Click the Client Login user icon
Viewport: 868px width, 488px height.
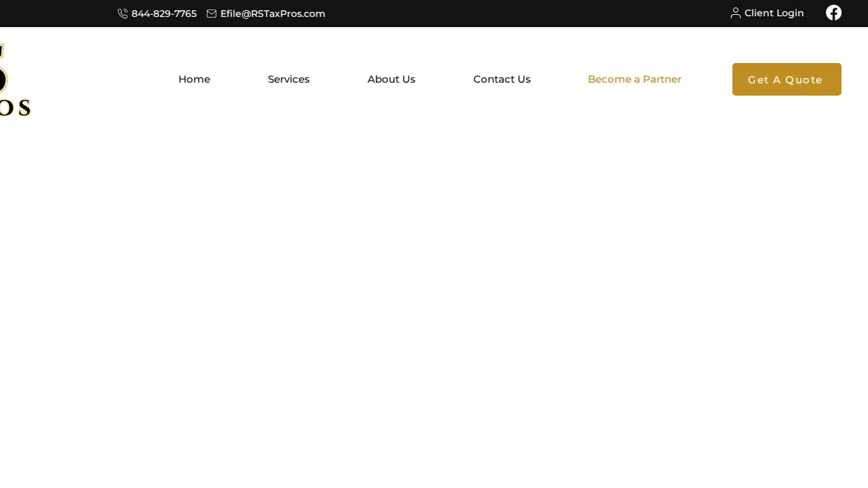pyautogui.click(x=736, y=13)
